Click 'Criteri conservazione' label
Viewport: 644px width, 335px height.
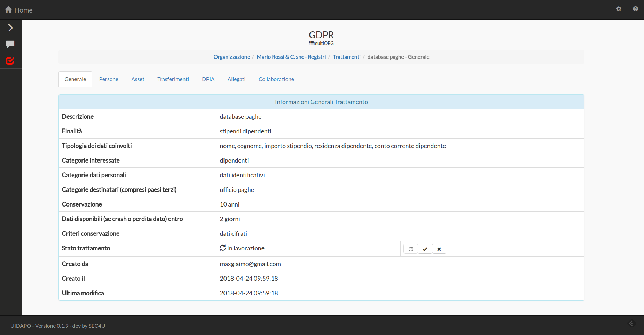pyautogui.click(x=91, y=234)
